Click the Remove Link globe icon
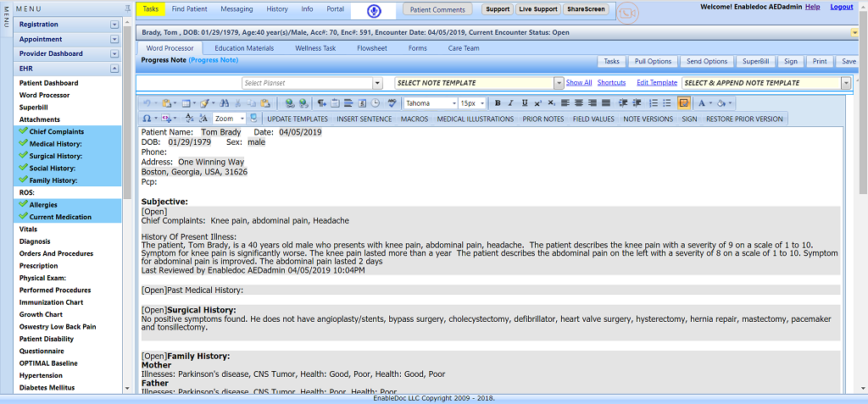The height and width of the screenshot is (404, 868). coord(303,103)
